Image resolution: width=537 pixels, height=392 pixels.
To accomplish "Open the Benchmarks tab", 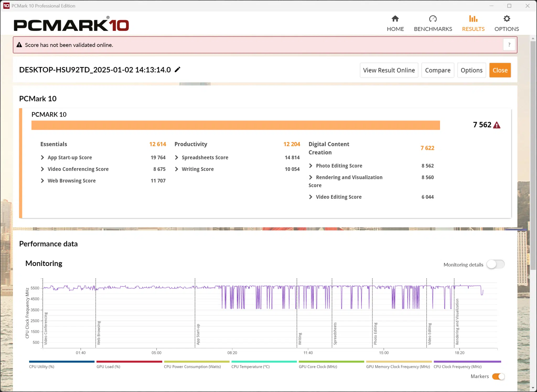I will click(433, 23).
